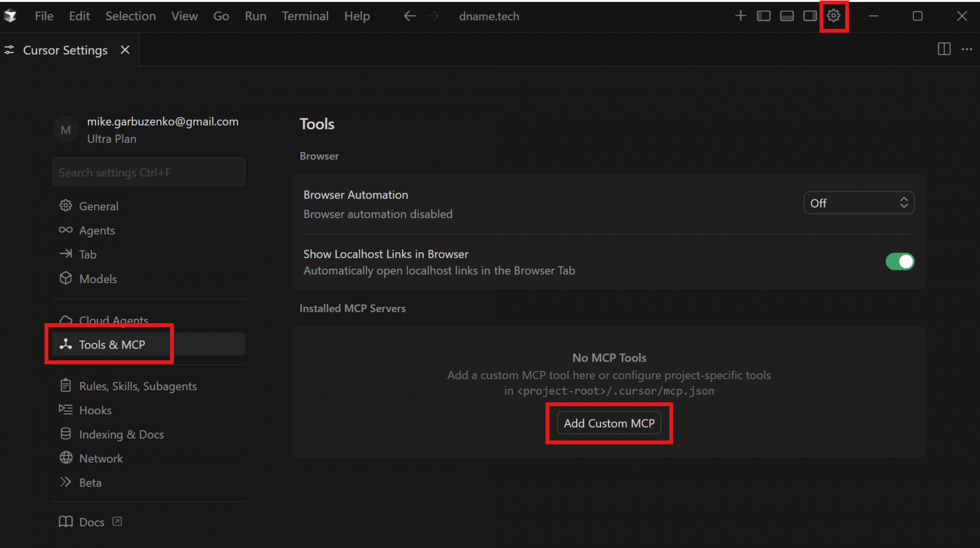Go to the Models settings section
The width and height of the screenshot is (980, 548).
point(98,279)
